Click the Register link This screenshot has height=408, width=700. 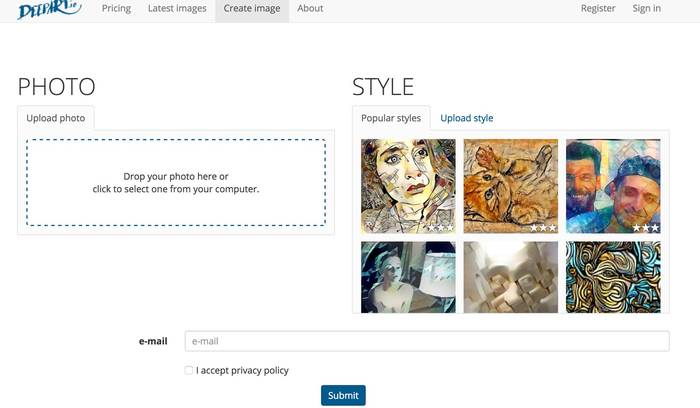click(x=598, y=8)
